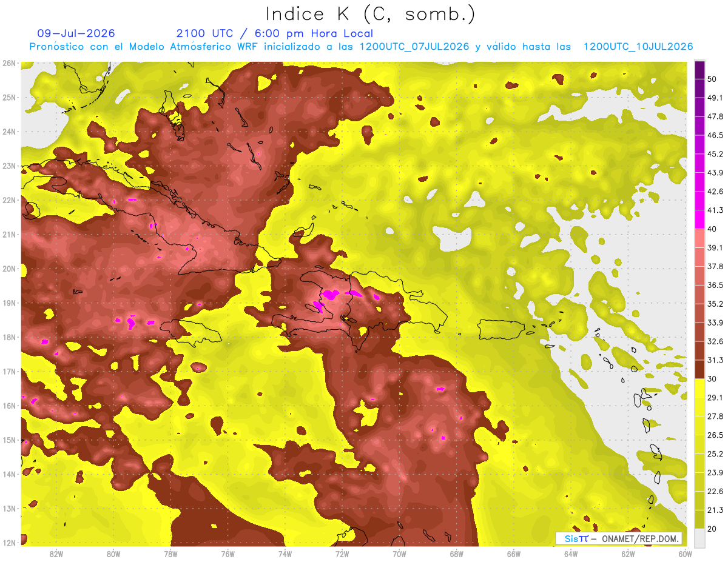
Task: Click the colorbar label "50"
Action: 712,79
